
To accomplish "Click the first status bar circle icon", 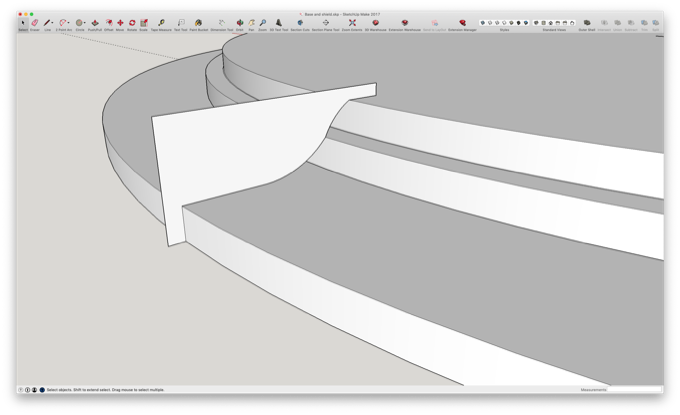I will [x=20, y=390].
